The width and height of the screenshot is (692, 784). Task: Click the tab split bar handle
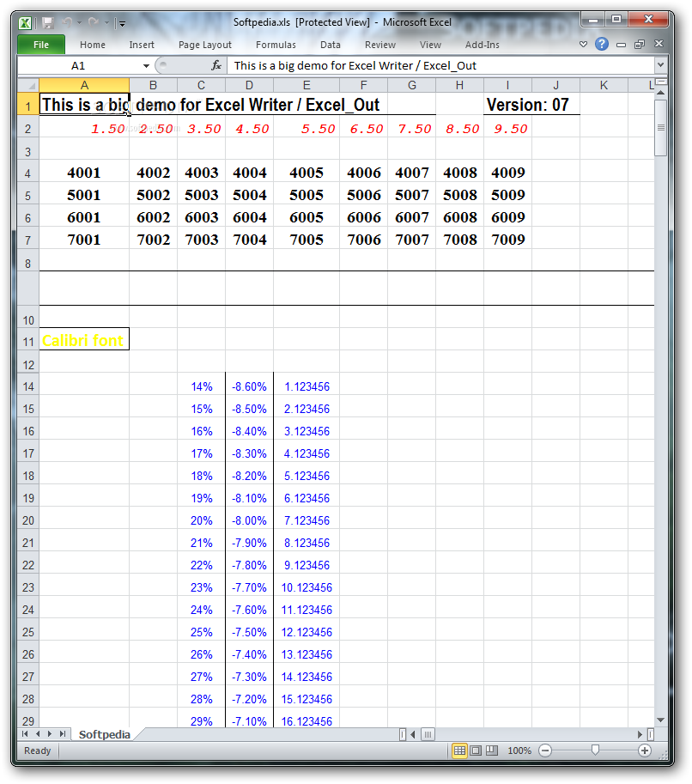click(x=403, y=734)
